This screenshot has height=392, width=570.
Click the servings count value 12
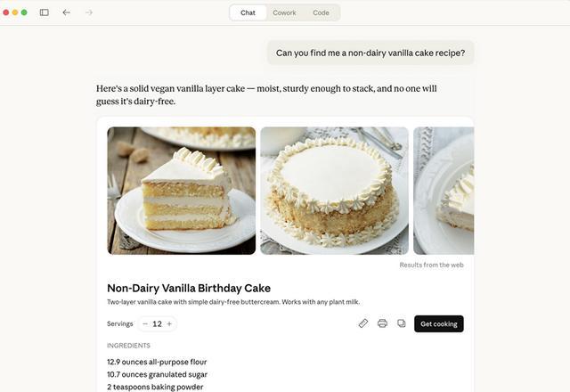point(157,324)
